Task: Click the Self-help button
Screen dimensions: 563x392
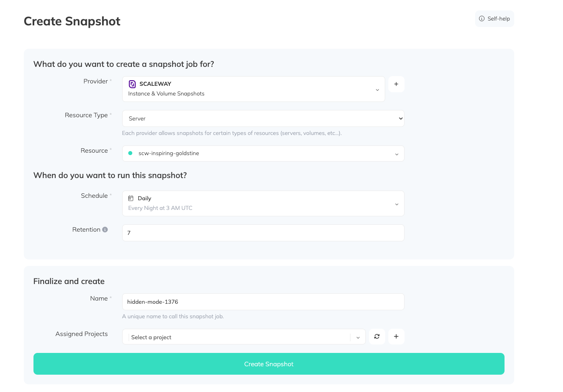Action: pyautogui.click(x=494, y=19)
